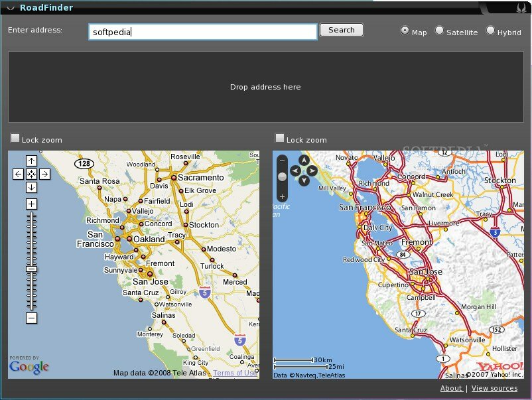The width and height of the screenshot is (532, 400).
Task: Select the Map radio button
Action: (x=405, y=31)
